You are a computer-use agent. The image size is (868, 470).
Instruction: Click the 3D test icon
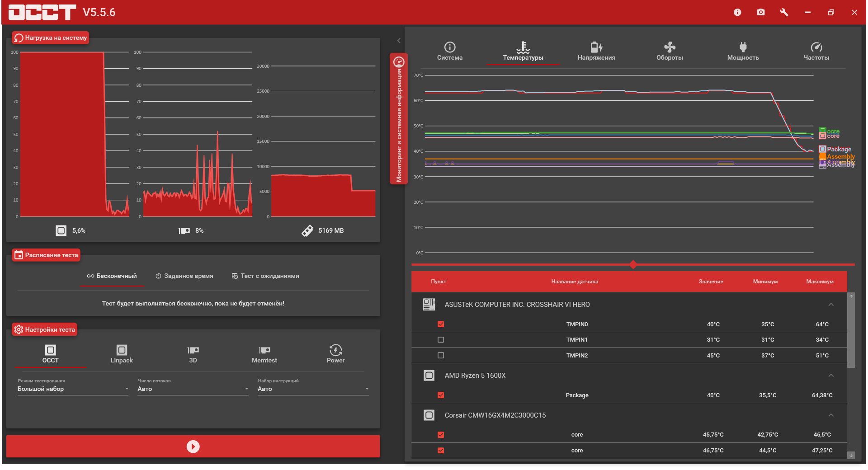click(x=193, y=350)
